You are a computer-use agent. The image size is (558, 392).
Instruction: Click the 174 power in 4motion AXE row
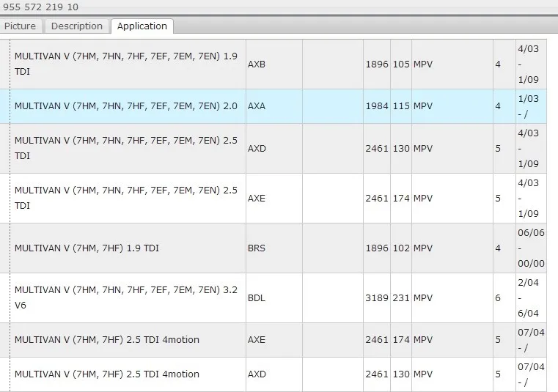point(401,340)
